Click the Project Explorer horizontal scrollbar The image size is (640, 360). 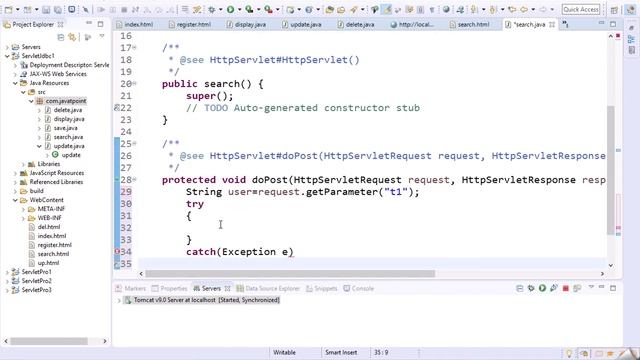coord(49,341)
